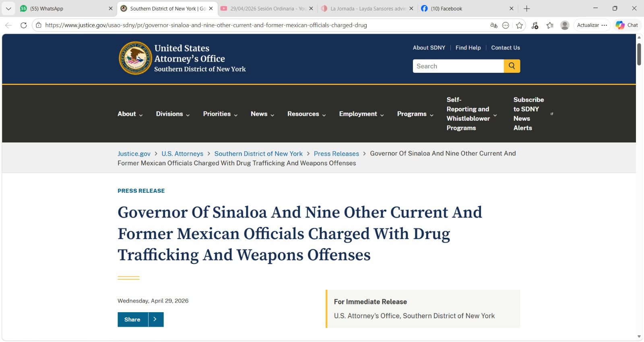The image size is (644, 342).
Task: Reload the page with refresh icon
Action: [24, 25]
